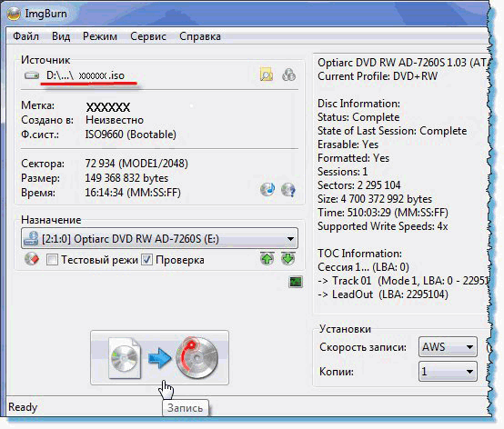Click the green graph data monitor icon
Viewport: 504px width, 429px height.
coord(296,282)
